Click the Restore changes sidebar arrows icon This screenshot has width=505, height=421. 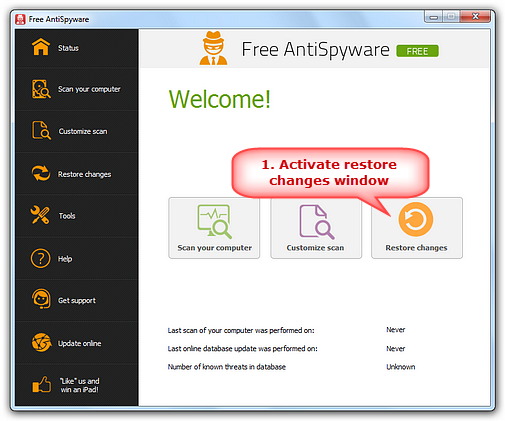pos(41,173)
